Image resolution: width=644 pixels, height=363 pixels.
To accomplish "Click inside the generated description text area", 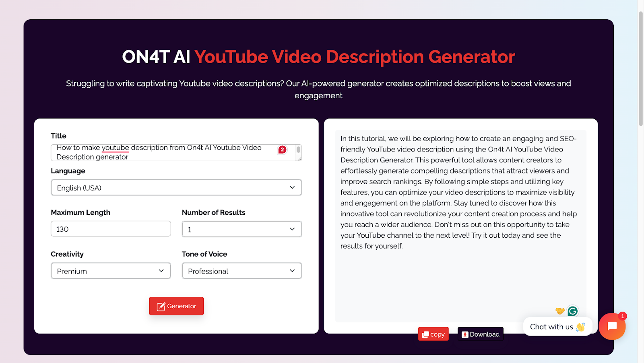I will click(460, 226).
